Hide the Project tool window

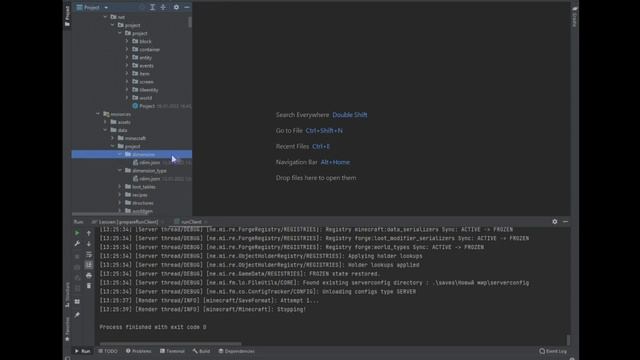coord(187,7)
